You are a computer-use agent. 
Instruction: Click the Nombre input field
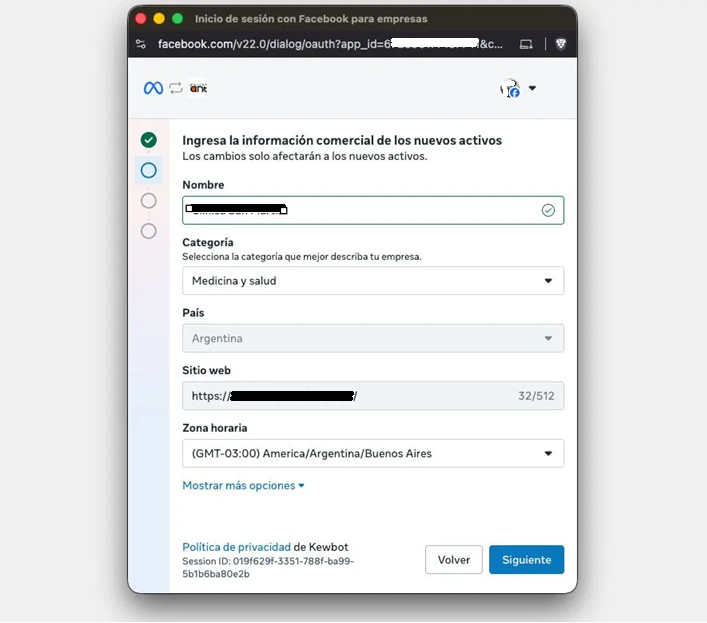(x=373, y=210)
